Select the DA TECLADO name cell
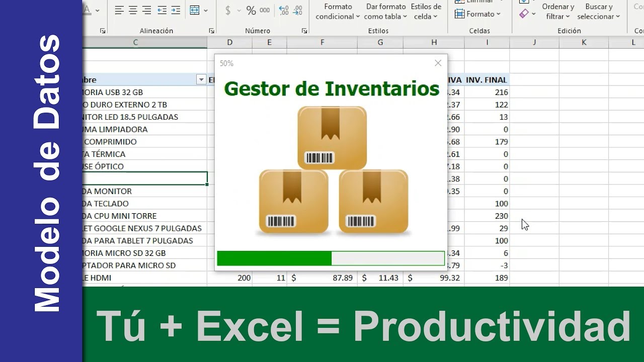The image size is (644, 362). pos(145,204)
